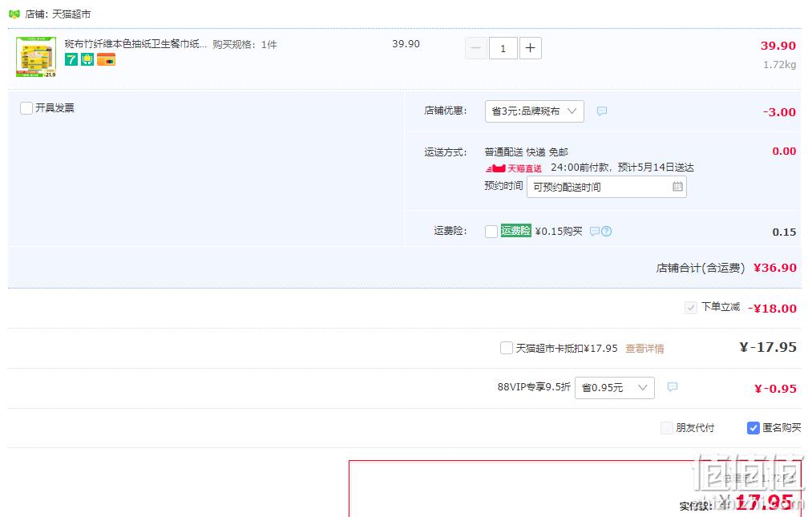
Task: Click the green 7-day return badge
Action: pyautogui.click(x=71, y=59)
